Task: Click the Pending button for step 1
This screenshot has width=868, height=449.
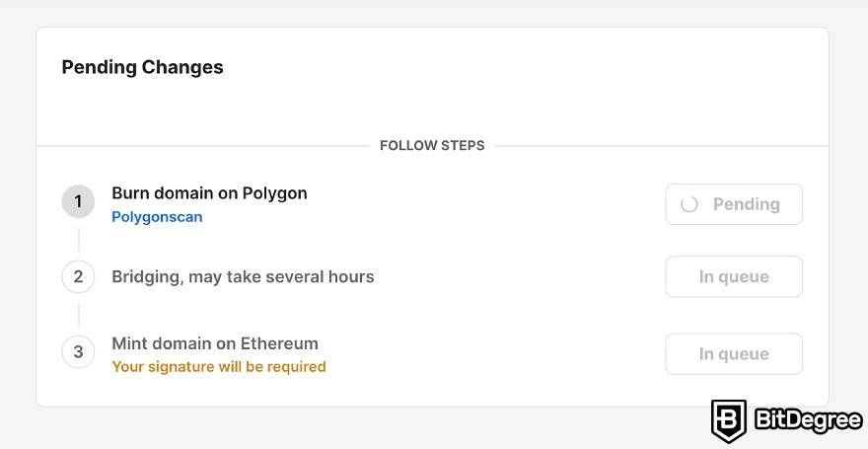Action: 734,204
